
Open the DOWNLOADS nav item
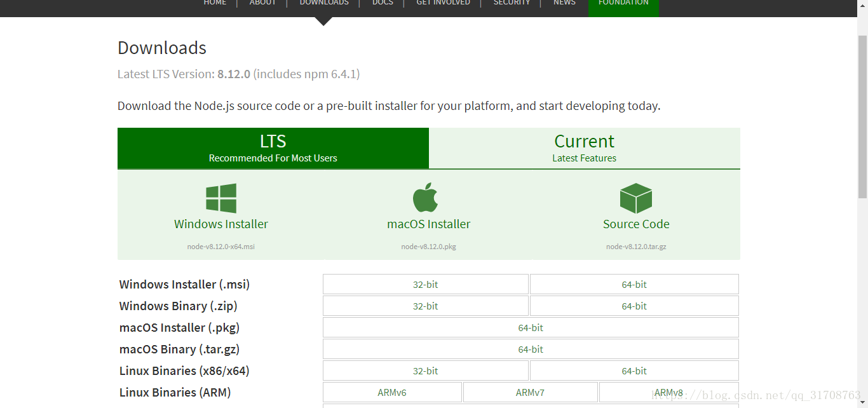[x=324, y=3]
